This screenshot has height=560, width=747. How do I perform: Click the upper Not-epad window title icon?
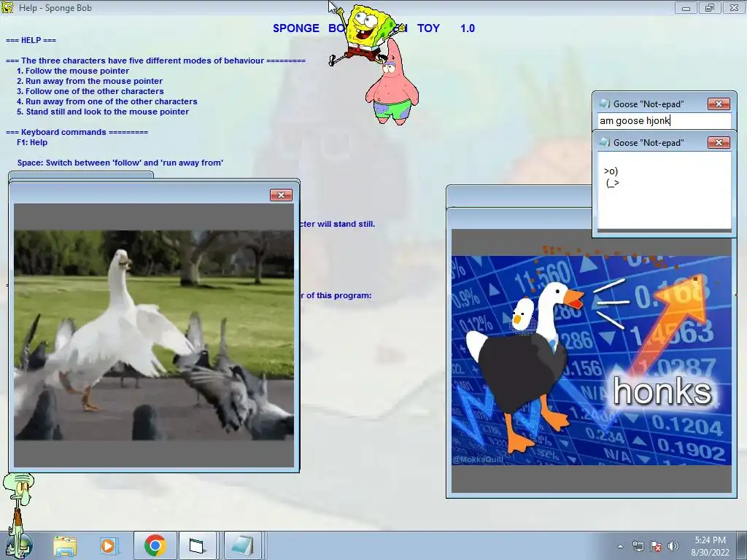point(604,104)
